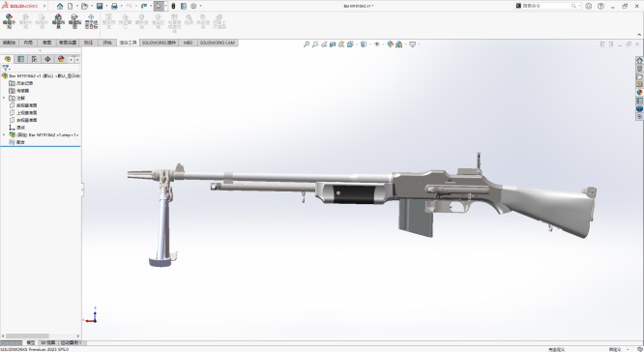Open the ConfigurationManager panel tab
Screen dimensions: 644x352
tap(34, 59)
